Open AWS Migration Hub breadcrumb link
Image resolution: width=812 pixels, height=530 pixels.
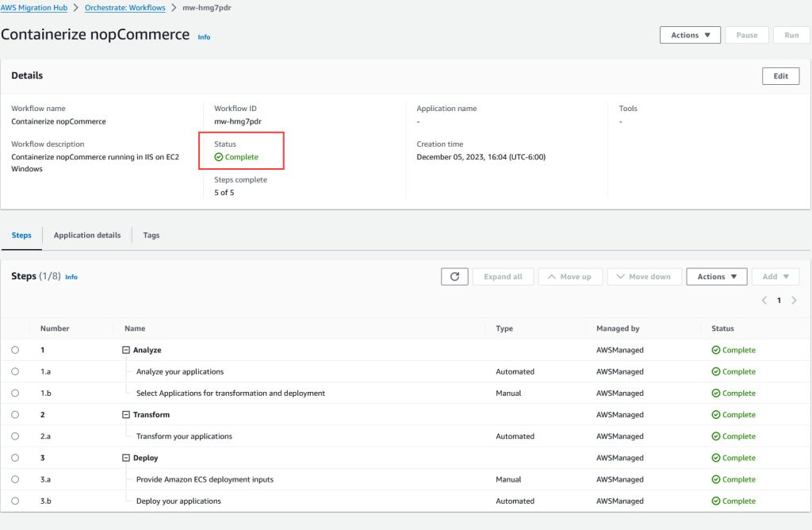(x=33, y=8)
